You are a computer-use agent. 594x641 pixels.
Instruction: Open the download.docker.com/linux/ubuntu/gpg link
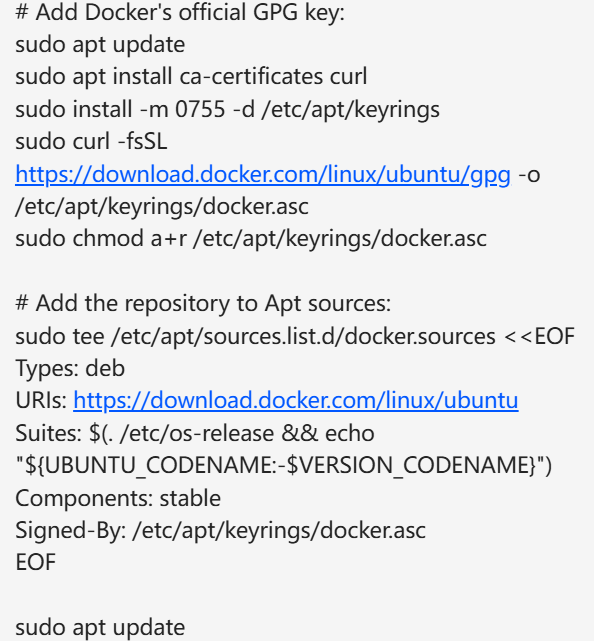[x=263, y=175]
